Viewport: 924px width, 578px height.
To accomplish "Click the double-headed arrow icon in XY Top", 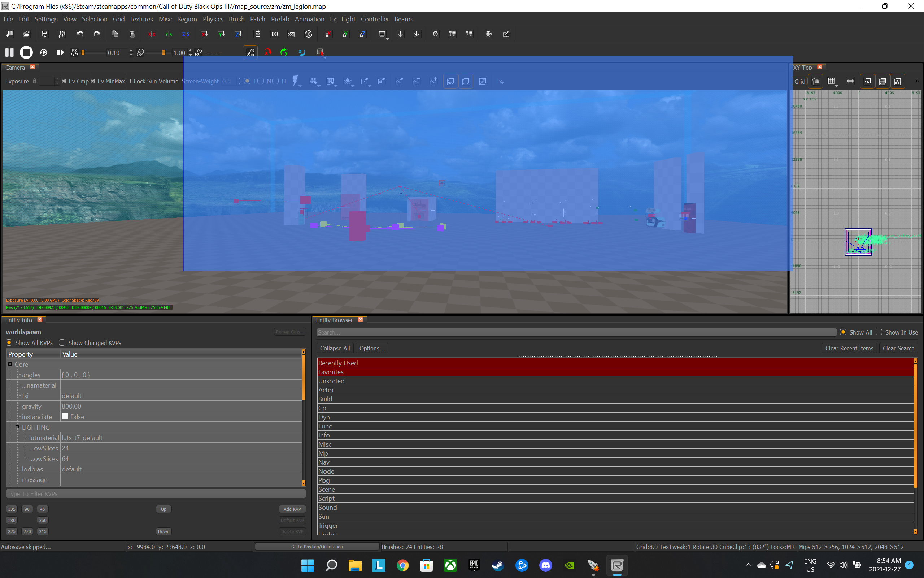I will (850, 81).
